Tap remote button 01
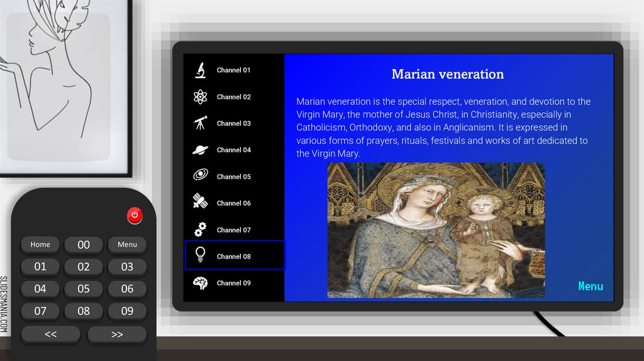Image resolution: width=644 pixels, height=361 pixels. [40, 267]
